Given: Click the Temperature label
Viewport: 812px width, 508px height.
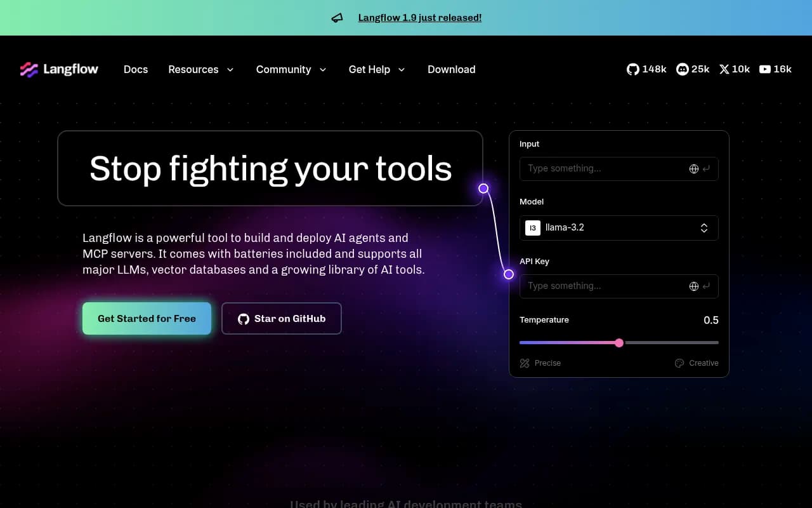Looking at the screenshot, I should coord(544,319).
